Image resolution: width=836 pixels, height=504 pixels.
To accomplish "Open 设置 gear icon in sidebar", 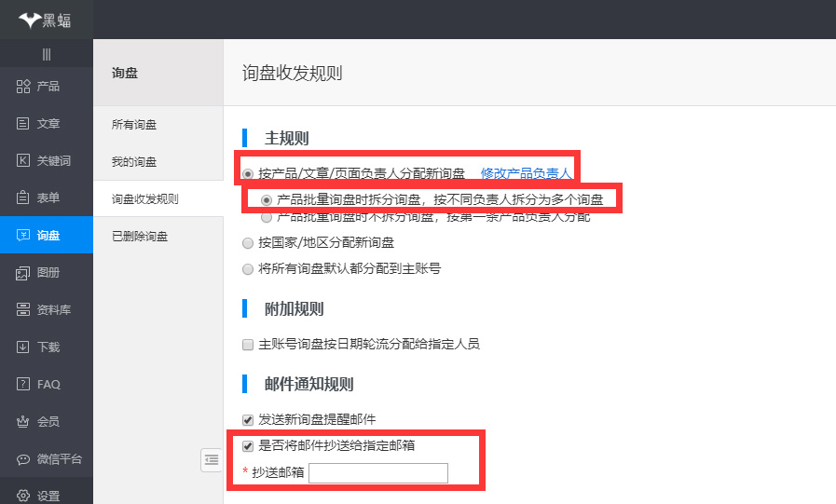I will 23,496.
